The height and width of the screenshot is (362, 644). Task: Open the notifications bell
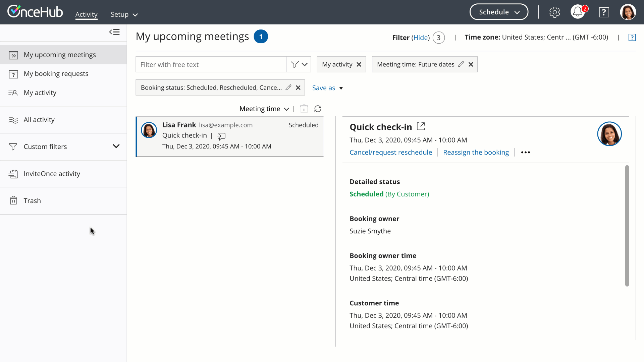(578, 12)
